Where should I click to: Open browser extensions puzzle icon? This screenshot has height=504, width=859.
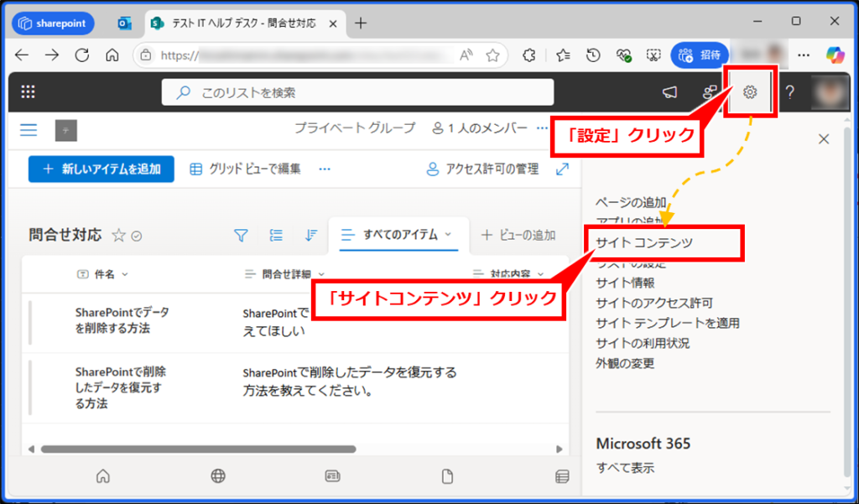click(528, 55)
